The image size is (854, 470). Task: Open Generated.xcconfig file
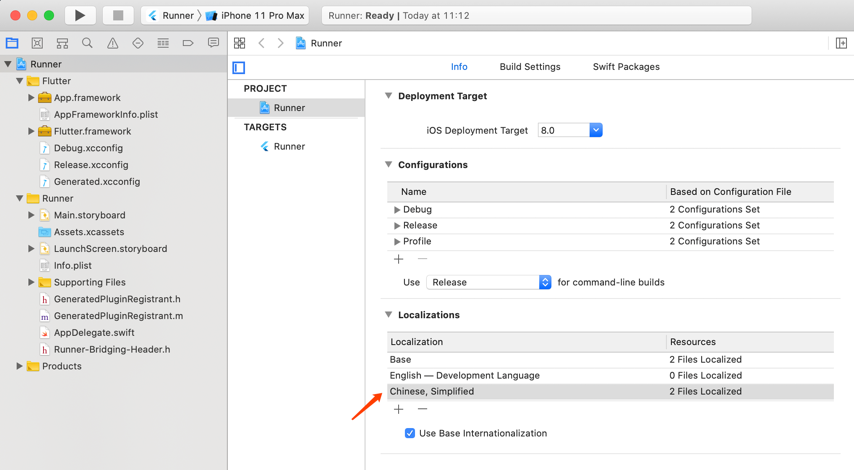[96, 182]
